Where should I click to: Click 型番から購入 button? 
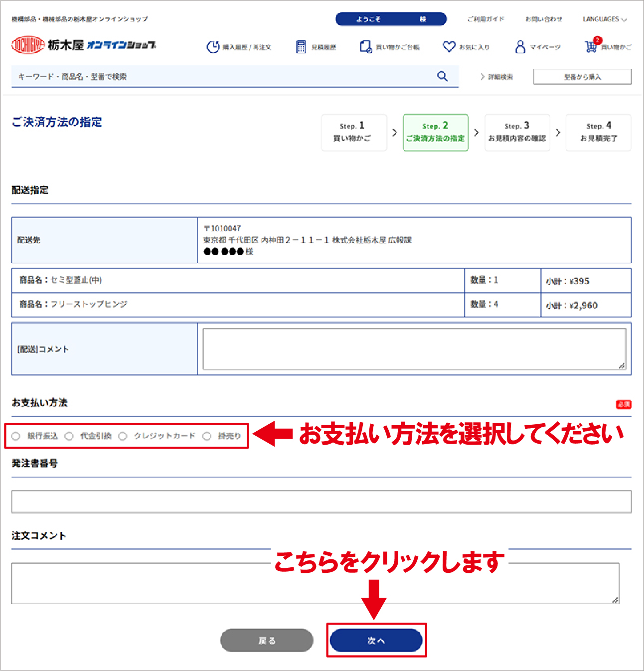coord(582,77)
